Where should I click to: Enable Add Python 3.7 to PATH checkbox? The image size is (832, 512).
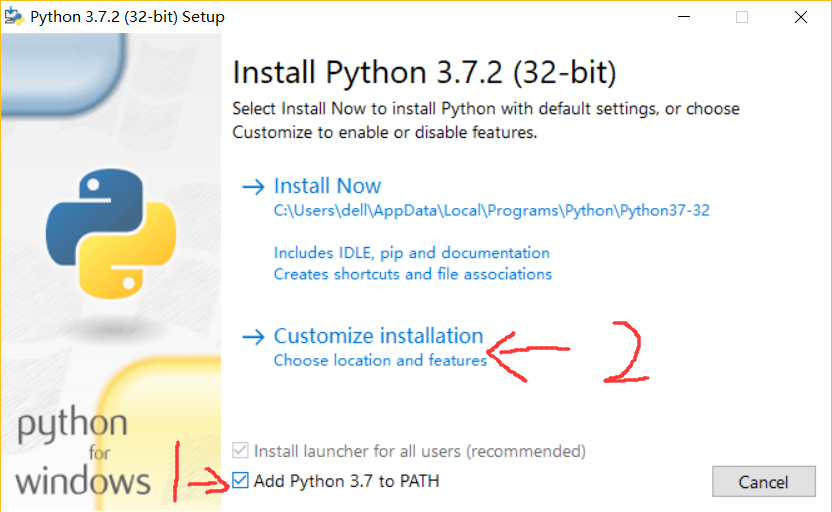coord(240,480)
